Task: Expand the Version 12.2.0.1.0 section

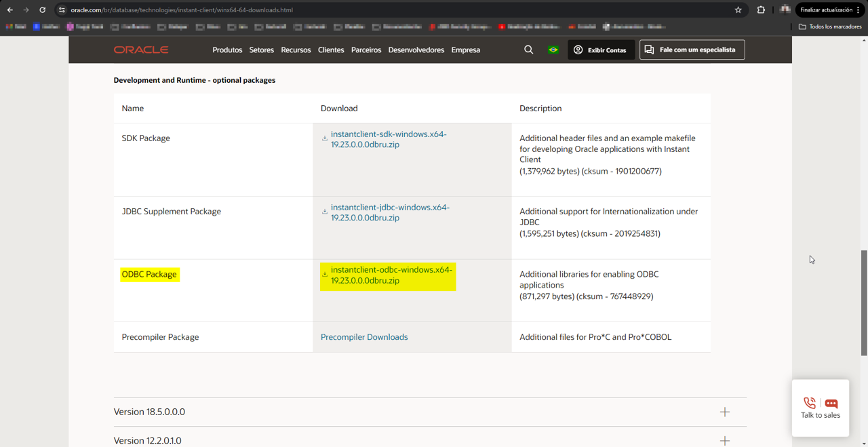Action: pos(430,440)
